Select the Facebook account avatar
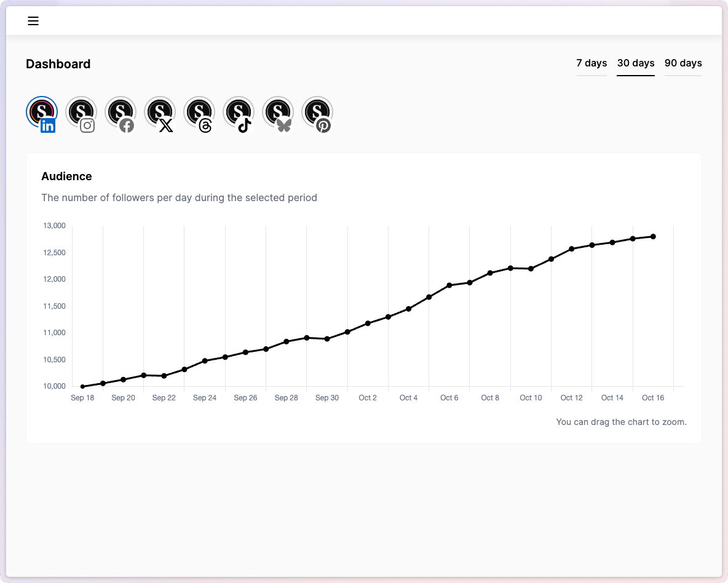 point(121,113)
